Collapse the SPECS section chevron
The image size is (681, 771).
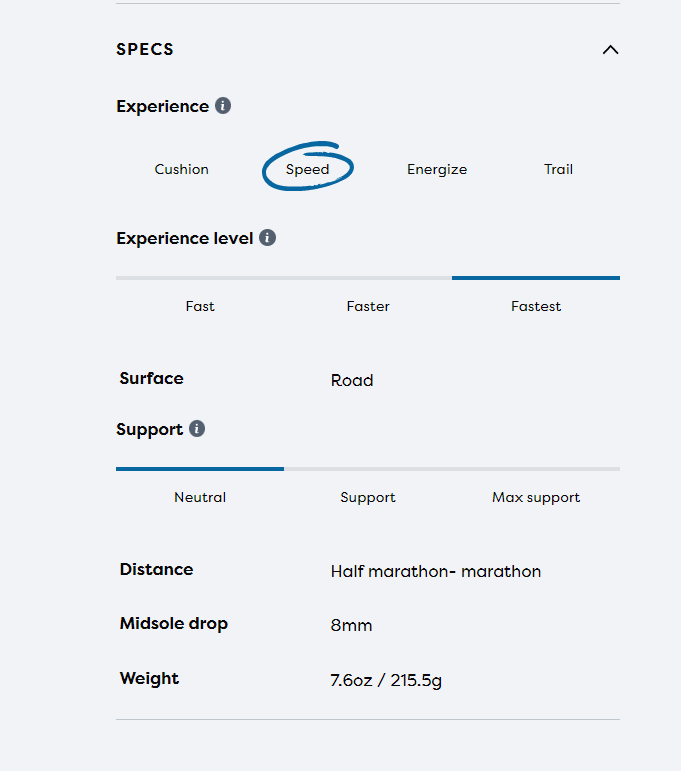pyautogui.click(x=611, y=50)
